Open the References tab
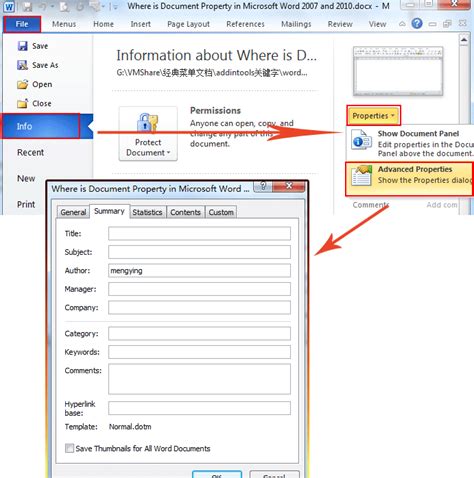 (245, 24)
